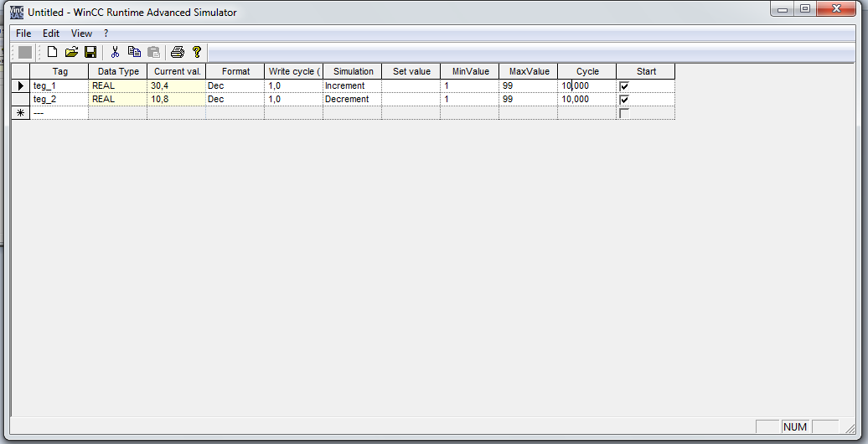
Task: Open a file with the folder icon
Action: 71,52
